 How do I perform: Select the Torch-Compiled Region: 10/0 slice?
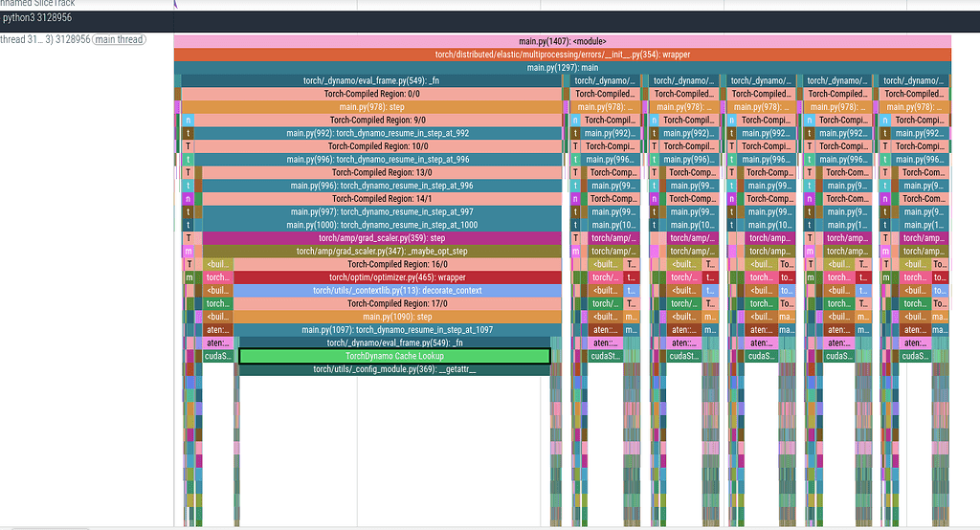[377, 146]
